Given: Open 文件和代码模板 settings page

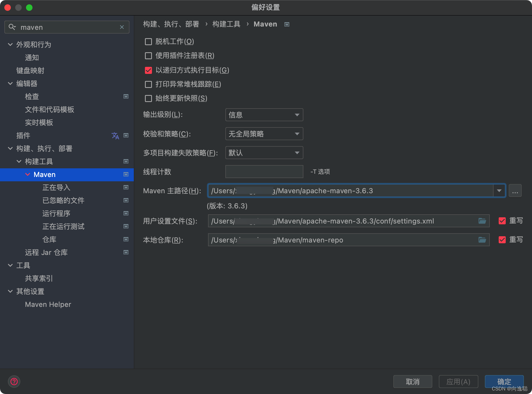Looking at the screenshot, I should point(50,109).
